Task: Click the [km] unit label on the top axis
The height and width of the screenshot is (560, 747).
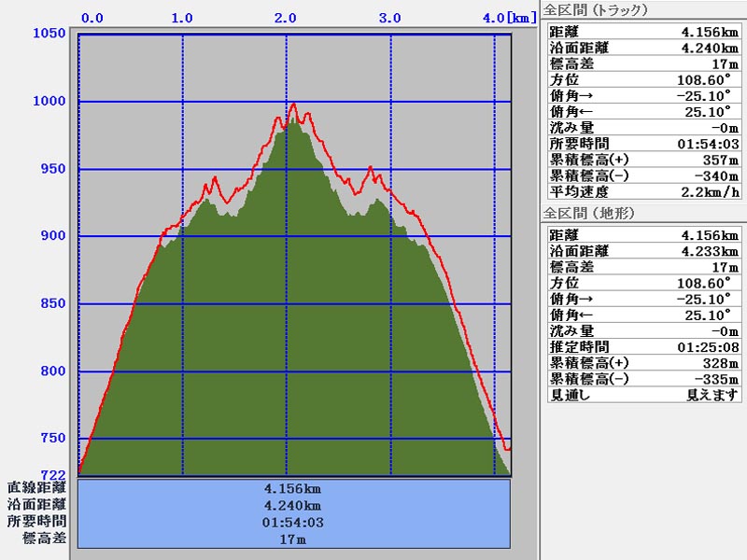Action: coord(525,18)
